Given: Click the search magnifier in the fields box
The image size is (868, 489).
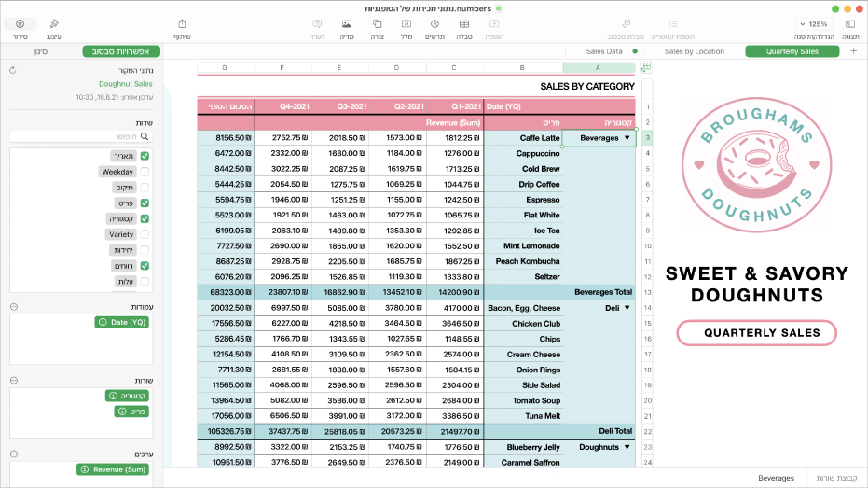Looking at the screenshot, I should pos(145,136).
